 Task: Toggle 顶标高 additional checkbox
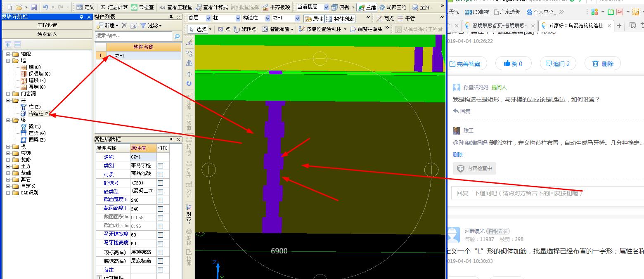pos(161,252)
